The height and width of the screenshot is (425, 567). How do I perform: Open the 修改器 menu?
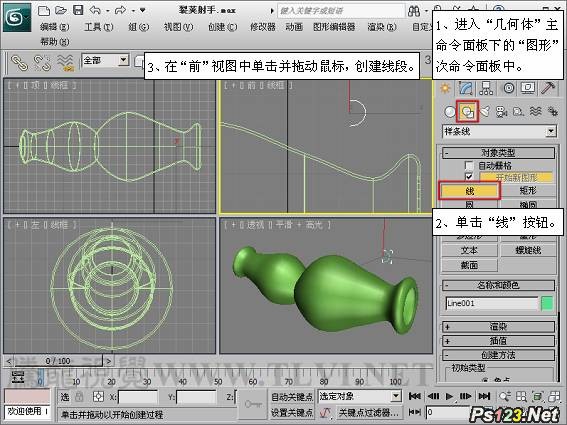tap(263, 27)
